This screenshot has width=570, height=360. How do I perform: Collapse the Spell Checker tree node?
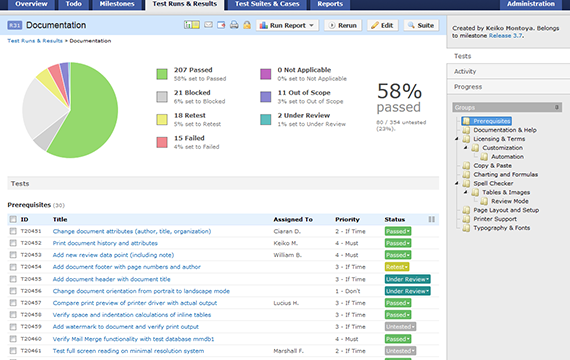[x=457, y=183]
